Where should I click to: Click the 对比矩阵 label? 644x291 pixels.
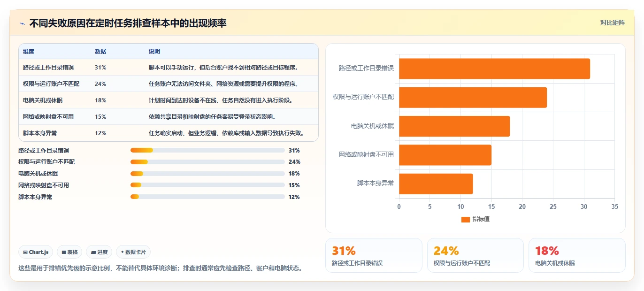point(612,23)
